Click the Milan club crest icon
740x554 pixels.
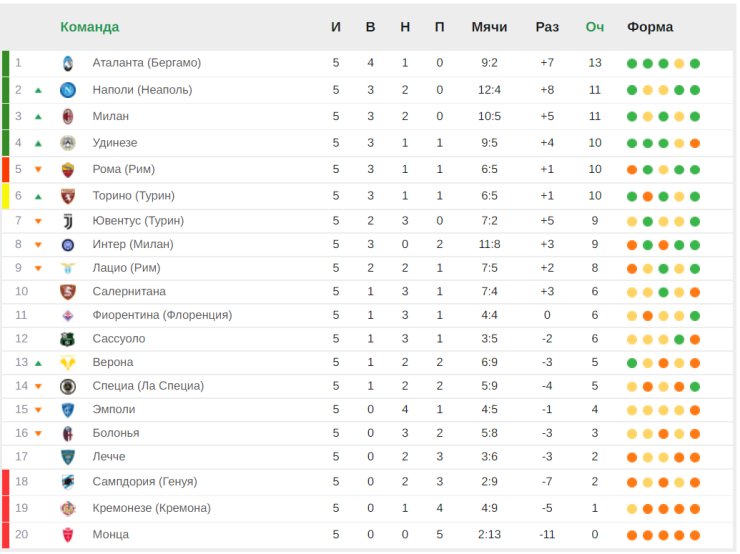[68, 116]
